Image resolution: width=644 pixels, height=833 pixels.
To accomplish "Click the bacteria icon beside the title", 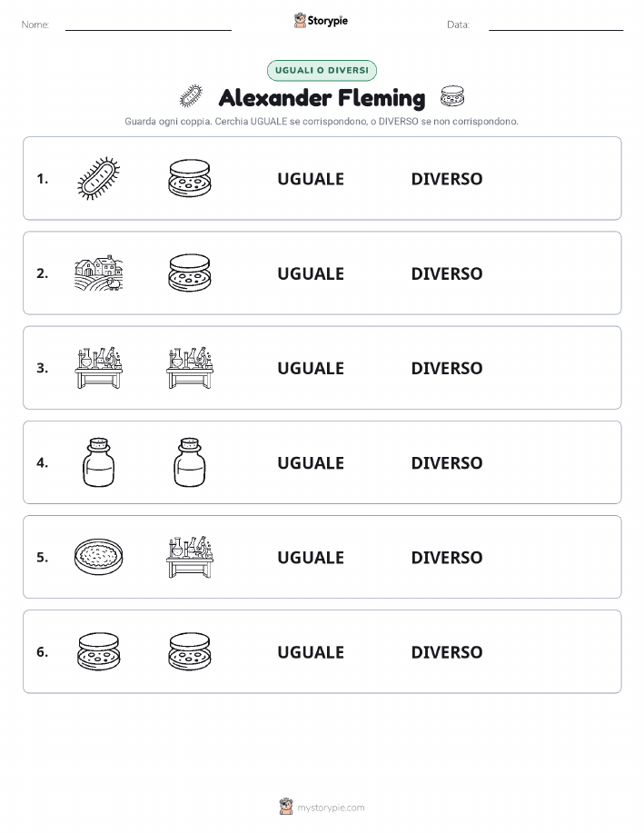I will coord(191,96).
